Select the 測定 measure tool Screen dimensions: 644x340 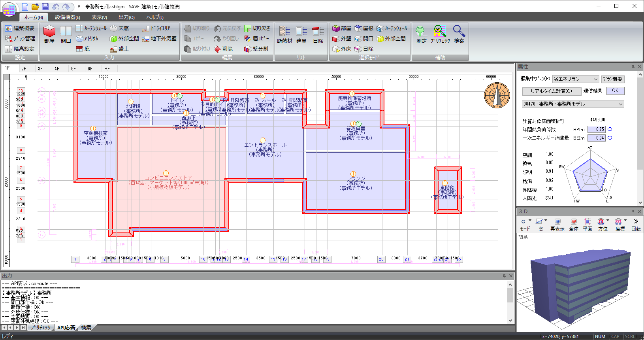click(x=421, y=34)
